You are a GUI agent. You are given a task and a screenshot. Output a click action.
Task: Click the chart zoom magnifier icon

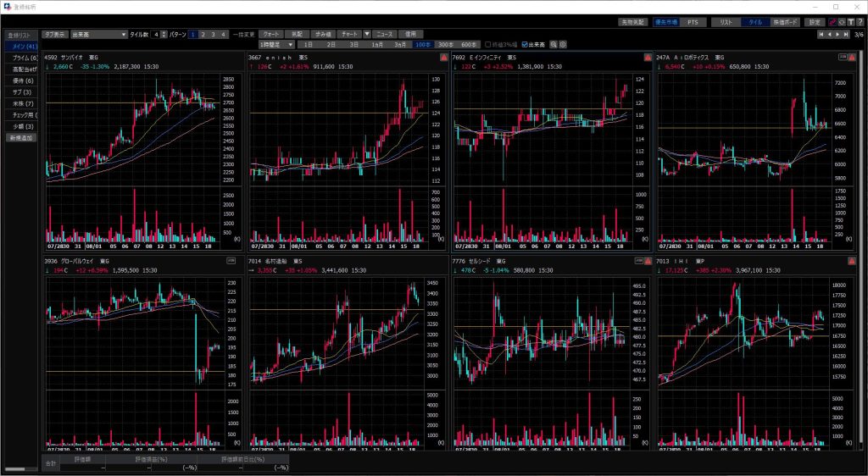point(554,44)
